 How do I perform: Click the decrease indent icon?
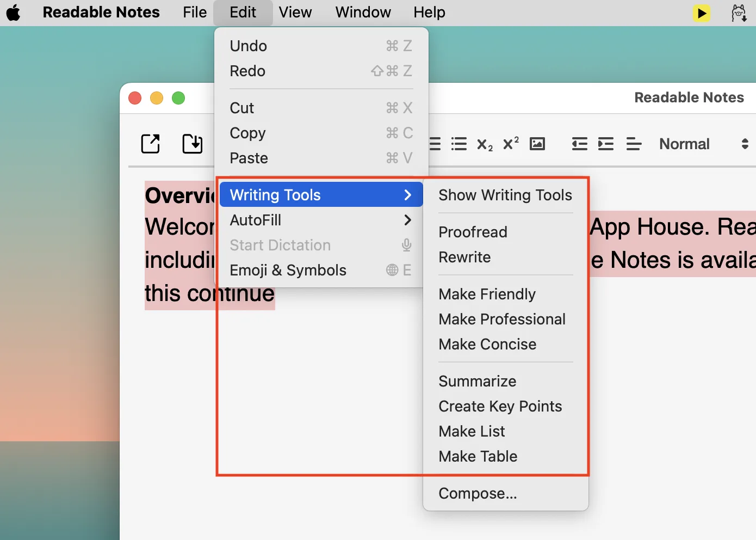(579, 144)
